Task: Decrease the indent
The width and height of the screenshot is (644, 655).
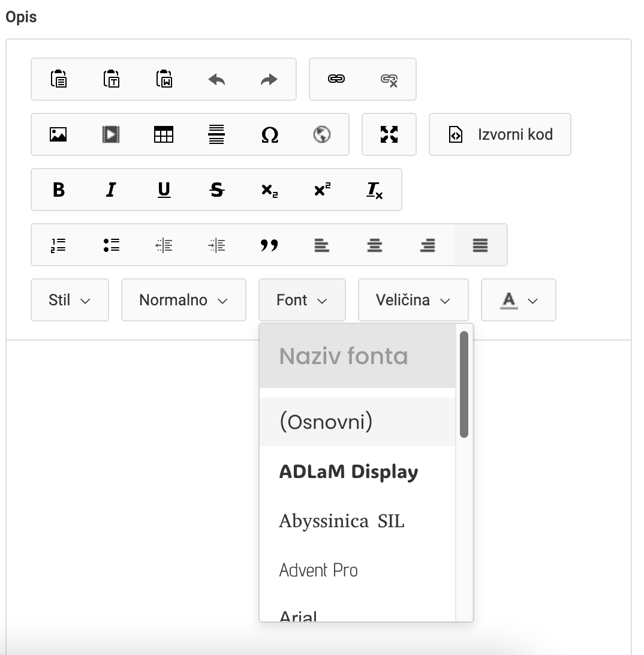Action: (x=164, y=245)
